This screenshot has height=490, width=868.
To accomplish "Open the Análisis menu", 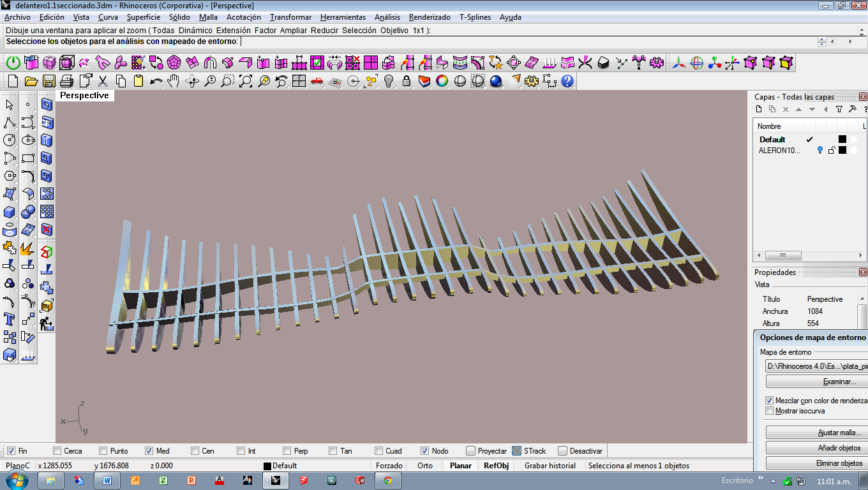I will (387, 17).
